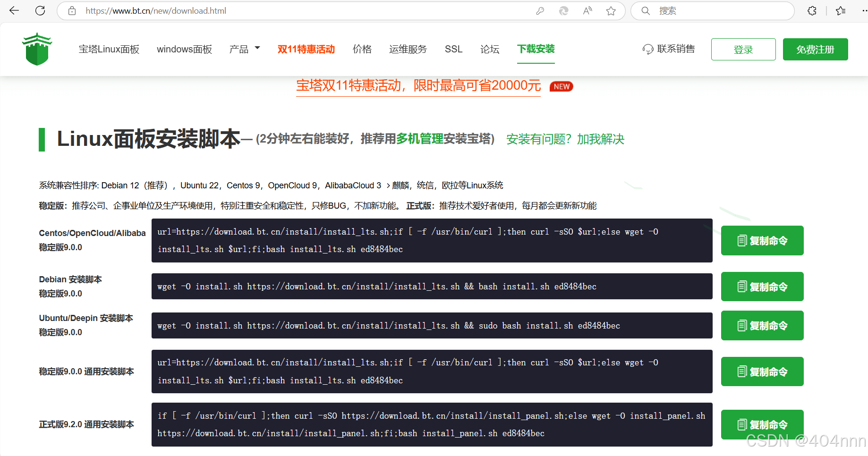
Task: Click the NEW badge next to promotion banner
Action: coord(562,86)
